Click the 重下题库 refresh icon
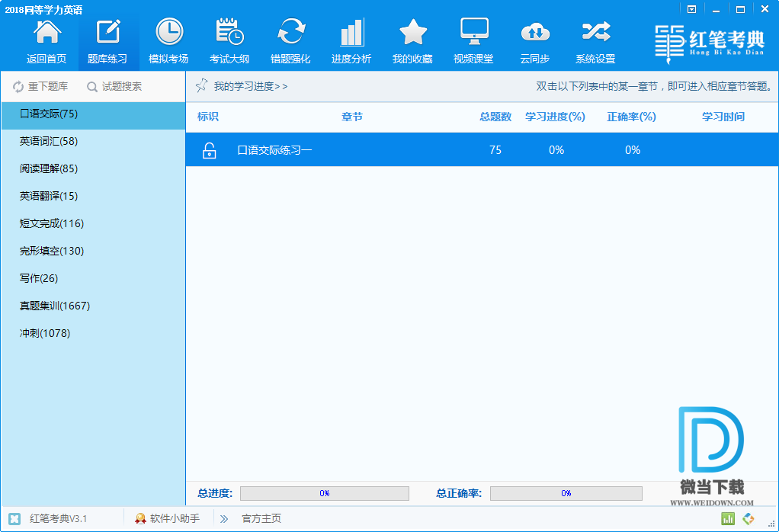The width and height of the screenshot is (779, 532). coord(18,86)
